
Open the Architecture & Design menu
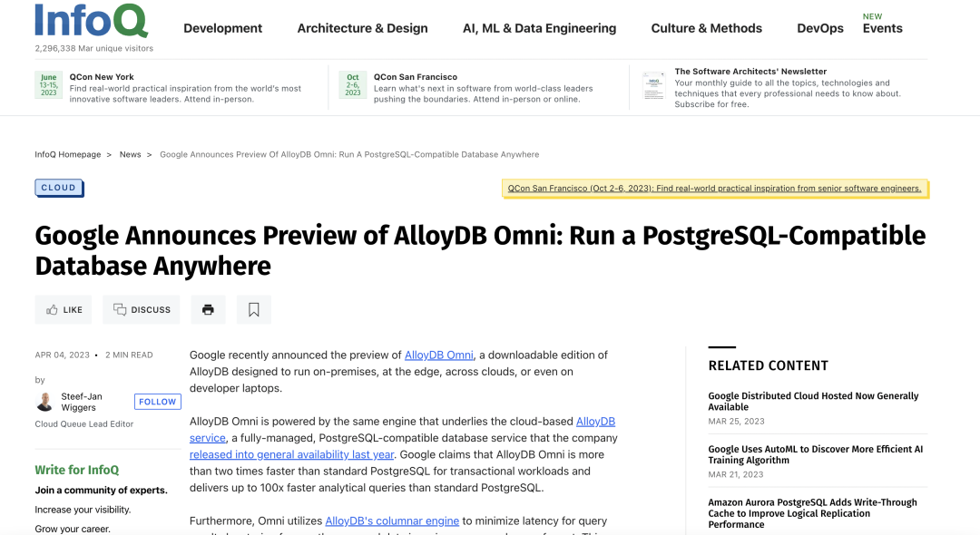(x=362, y=28)
